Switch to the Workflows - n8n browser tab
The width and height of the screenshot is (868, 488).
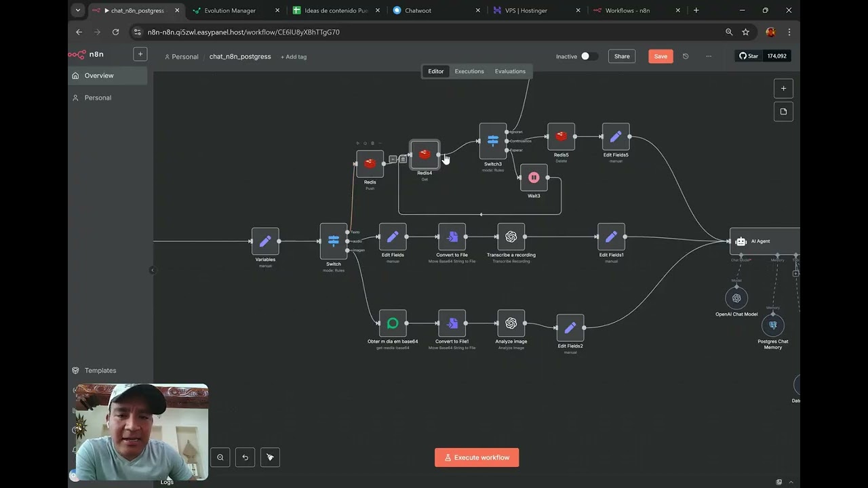click(637, 11)
